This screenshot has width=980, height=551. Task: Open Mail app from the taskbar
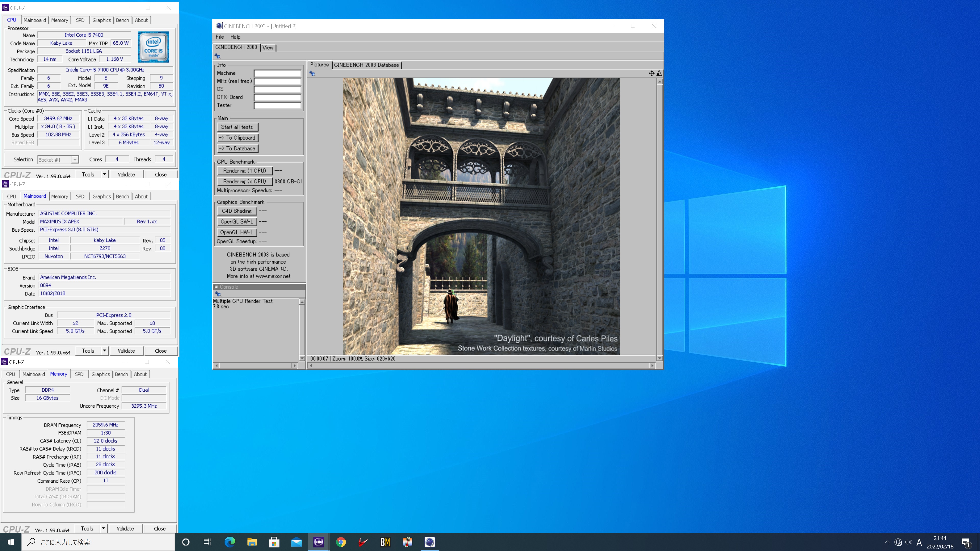[x=296, y=542]
